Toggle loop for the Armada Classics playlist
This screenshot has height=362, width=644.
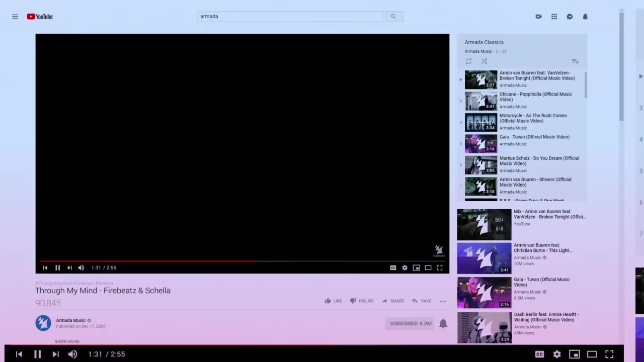pos(468,61)
